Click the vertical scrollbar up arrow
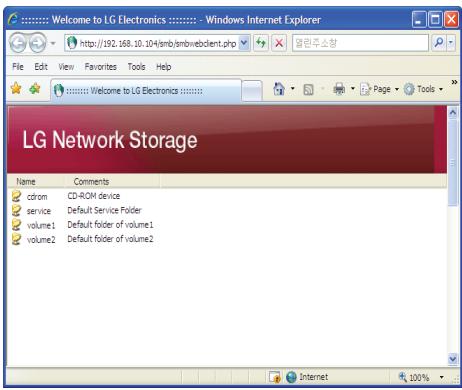Screen dimensions: 462x390 click(x=453, y=112)
